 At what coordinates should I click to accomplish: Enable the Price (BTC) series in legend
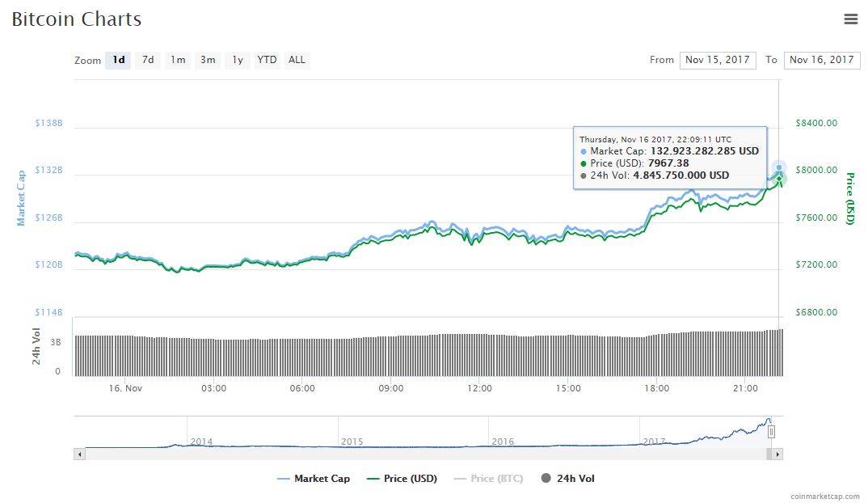(x=488, y=478)
